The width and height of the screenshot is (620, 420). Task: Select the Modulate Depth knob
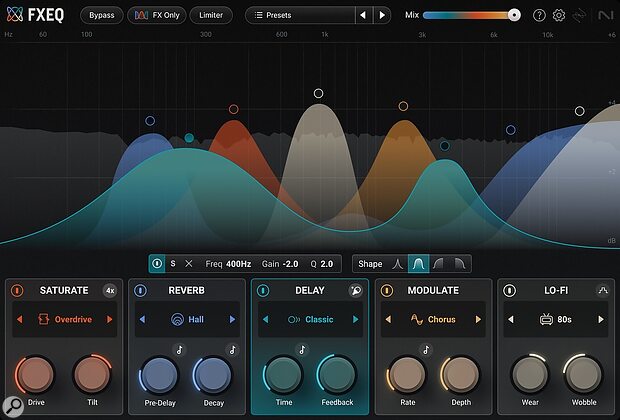pos(460,375)
